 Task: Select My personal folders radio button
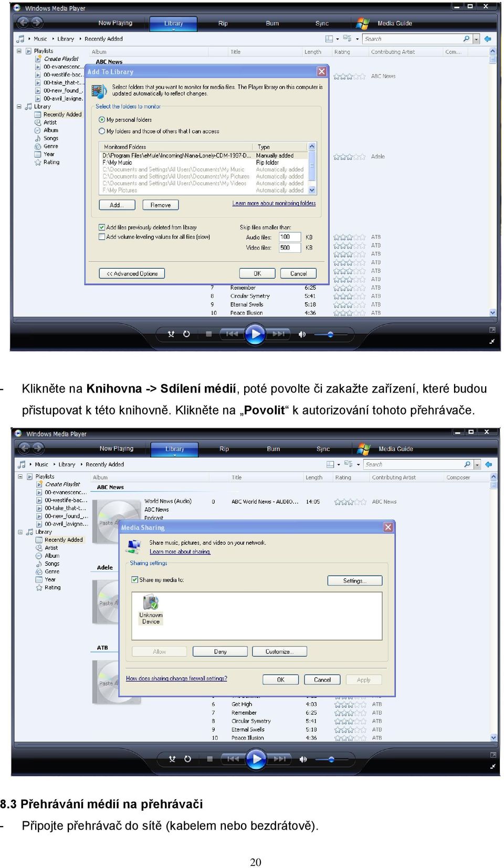point(102,120)
